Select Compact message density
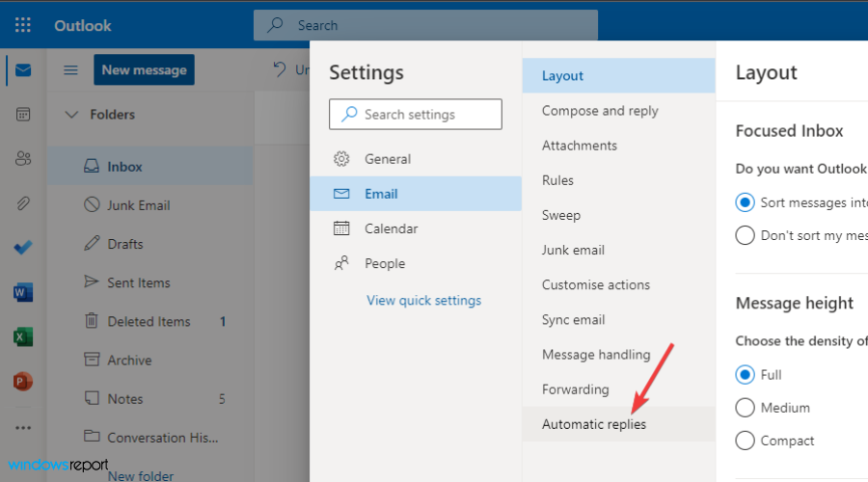The width and height of the screenshot is (868, 482). (x=745, y=441)
